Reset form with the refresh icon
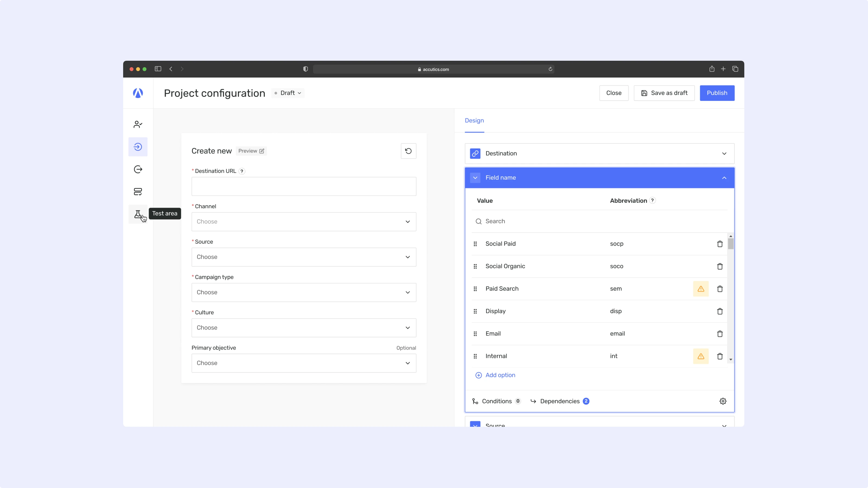The width and height of the screenshot is (868, 488). tap(408, 151)
